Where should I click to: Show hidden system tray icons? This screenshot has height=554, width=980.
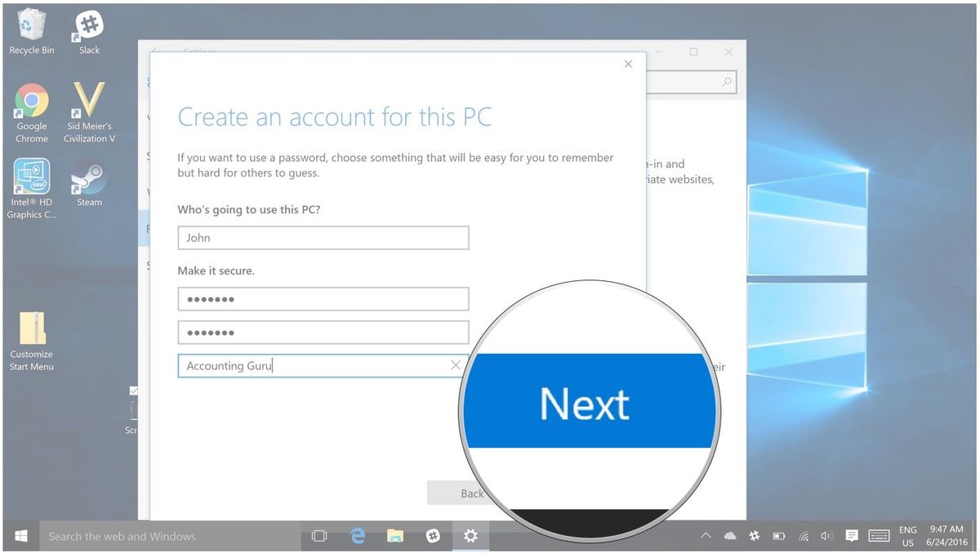tap(705, 536)
